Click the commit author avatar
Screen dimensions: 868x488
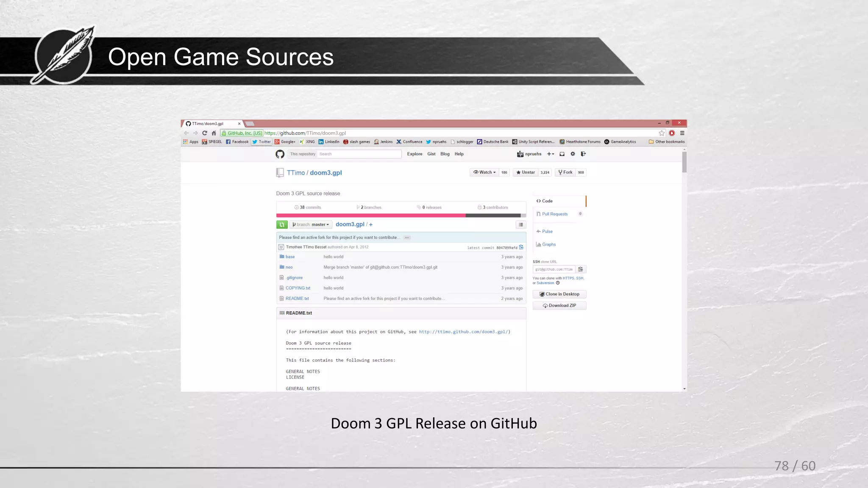281,247
